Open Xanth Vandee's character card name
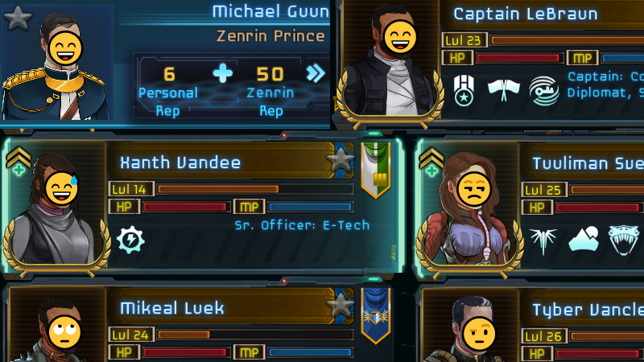644x362 pixels. pyautogui.click(x=180, y=163)
